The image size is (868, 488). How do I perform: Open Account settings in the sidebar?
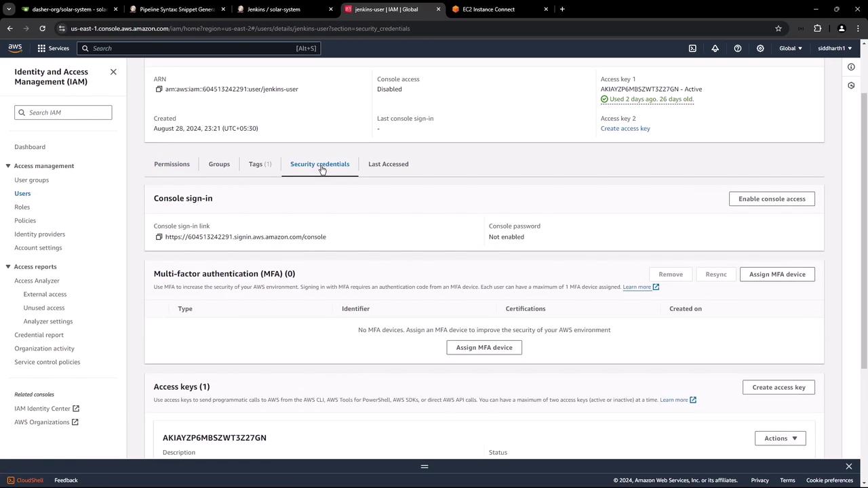click(x=38, y=248)
